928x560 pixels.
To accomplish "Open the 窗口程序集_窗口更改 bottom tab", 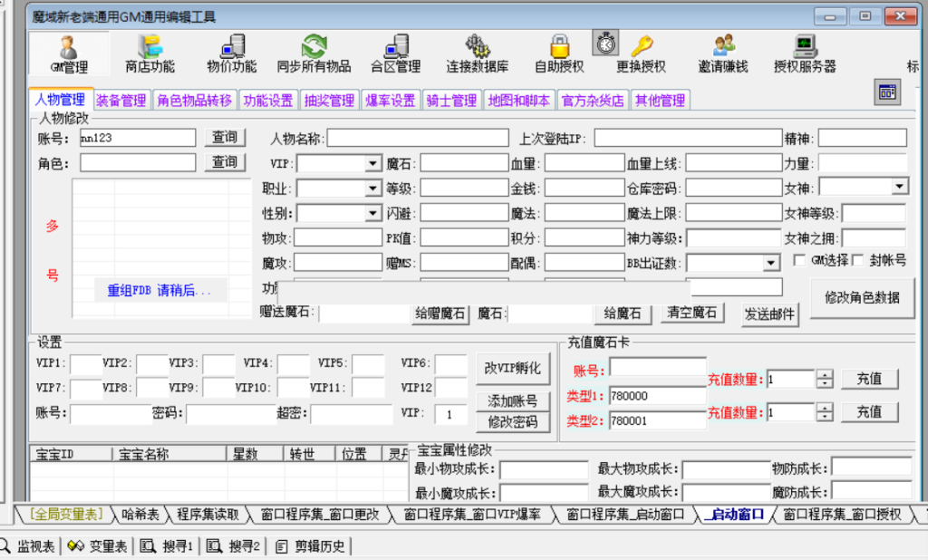I will point(320,515).
